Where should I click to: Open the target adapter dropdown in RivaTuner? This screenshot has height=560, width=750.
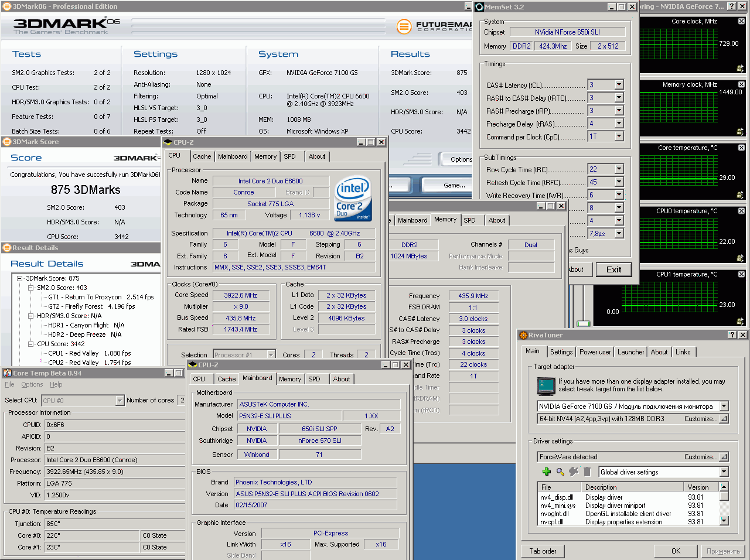tap(724, 407)
